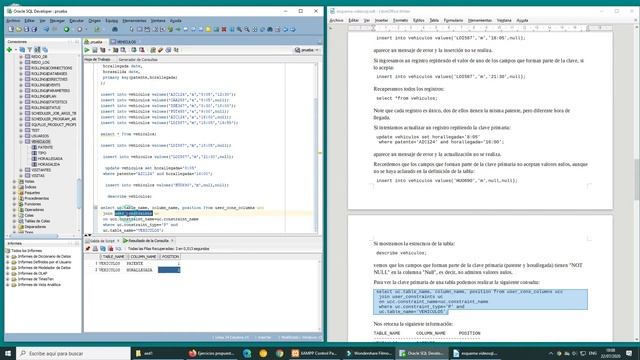This screenshot has width=640, height=360.
Task: Expand the Índices node in the connections tree
Action: pos(14,187)
